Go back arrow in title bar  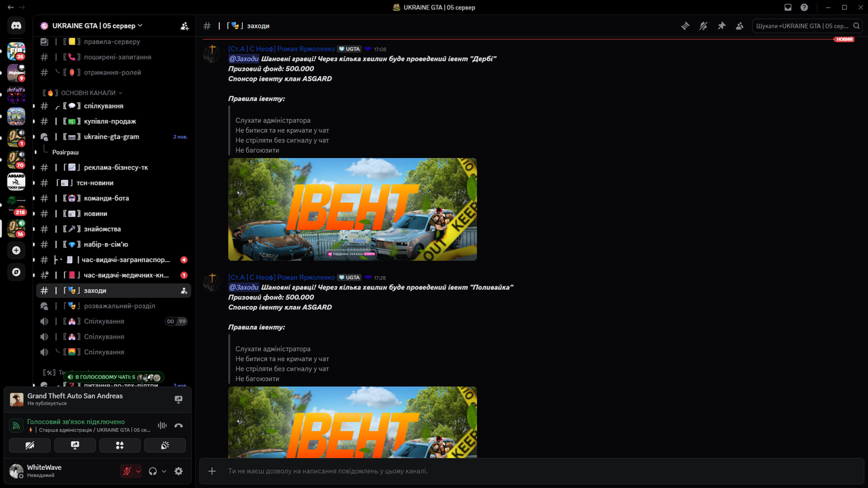pyautogui.click(x=10, y=7)
